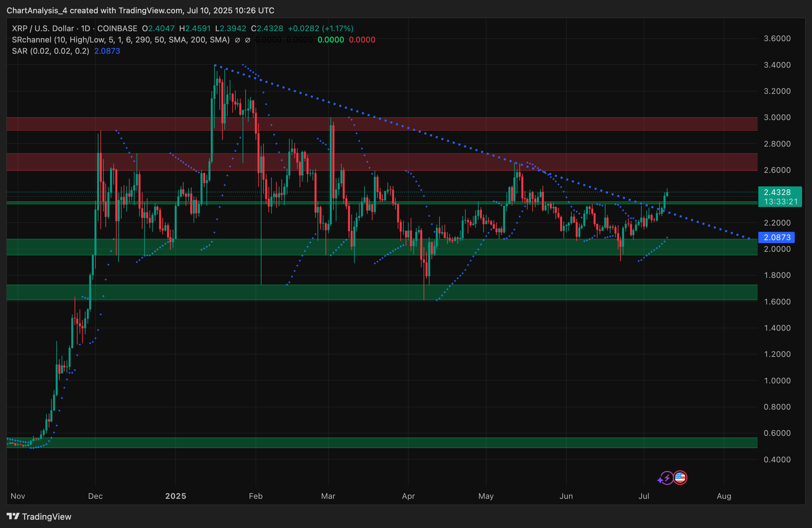
Task: Click the low value L2.3942
Action: (x=231, y=28)
